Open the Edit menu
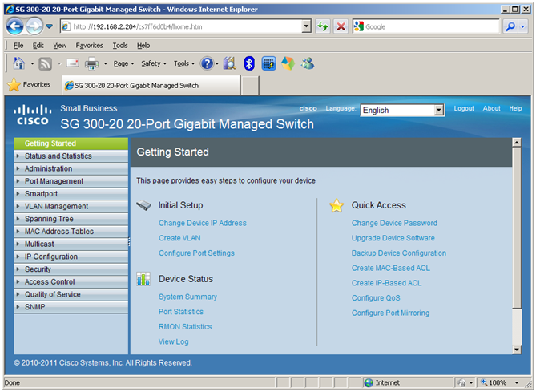 (38, 46)
